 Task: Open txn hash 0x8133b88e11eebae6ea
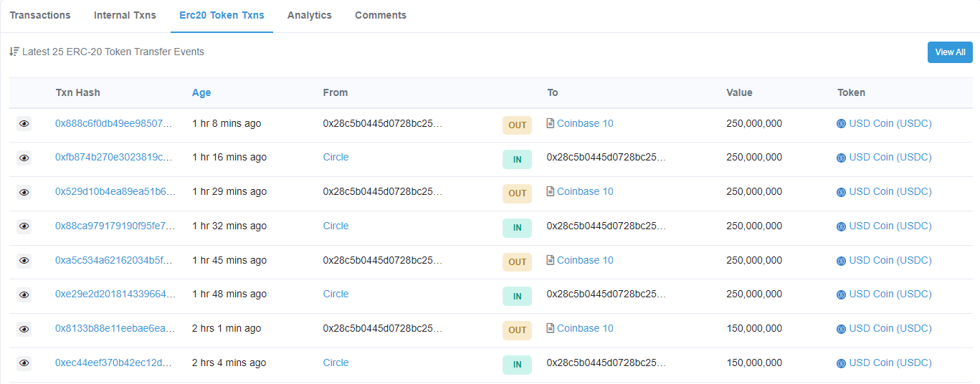pos(114,328)
